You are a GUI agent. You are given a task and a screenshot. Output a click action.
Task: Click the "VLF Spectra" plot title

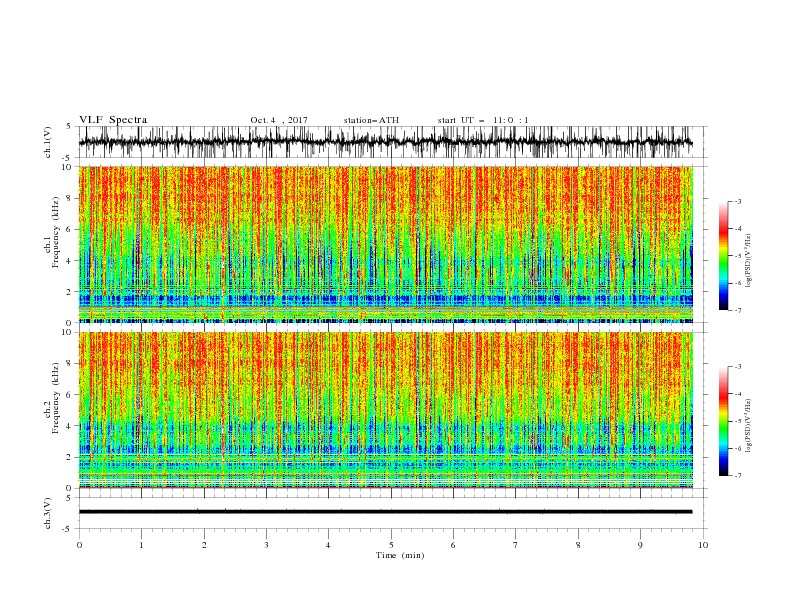tap(113, 120)
